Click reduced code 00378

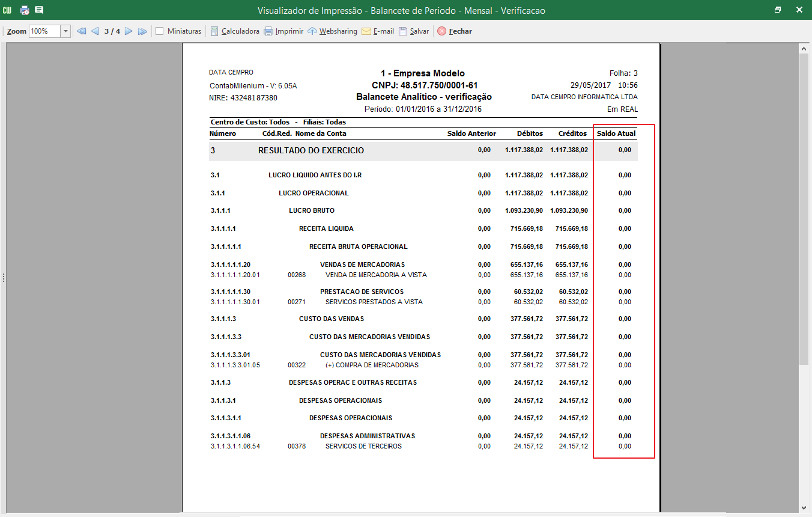[297, 446]
